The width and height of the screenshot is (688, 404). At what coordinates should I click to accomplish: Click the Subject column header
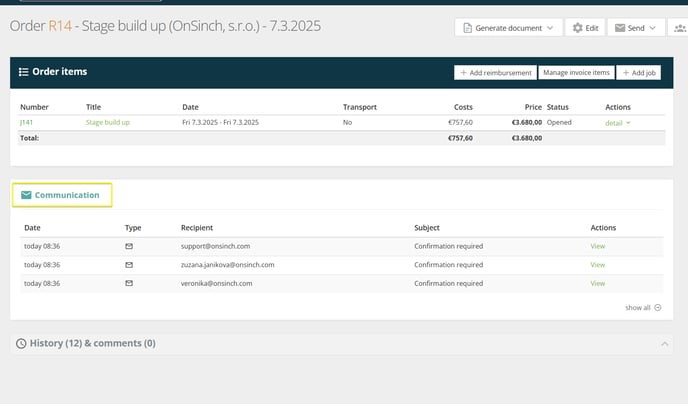pyautogui.click(x=426, y=228)
